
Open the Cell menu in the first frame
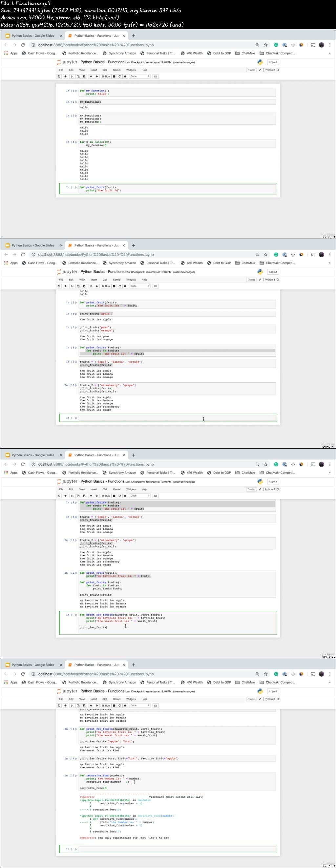(105, 70)
